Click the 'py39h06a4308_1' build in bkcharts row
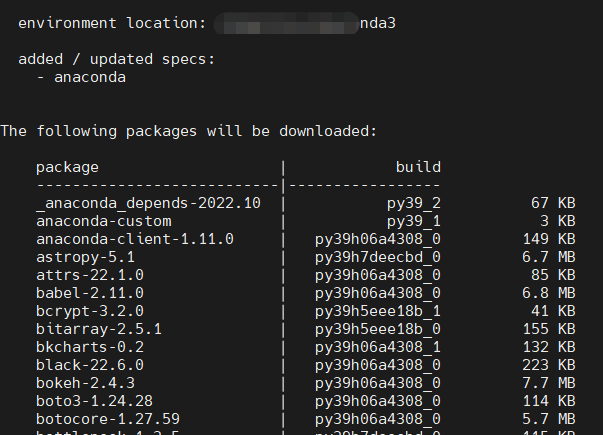Image resolution: width=603 pixels, height=435 pixels. tap(378, 348)
